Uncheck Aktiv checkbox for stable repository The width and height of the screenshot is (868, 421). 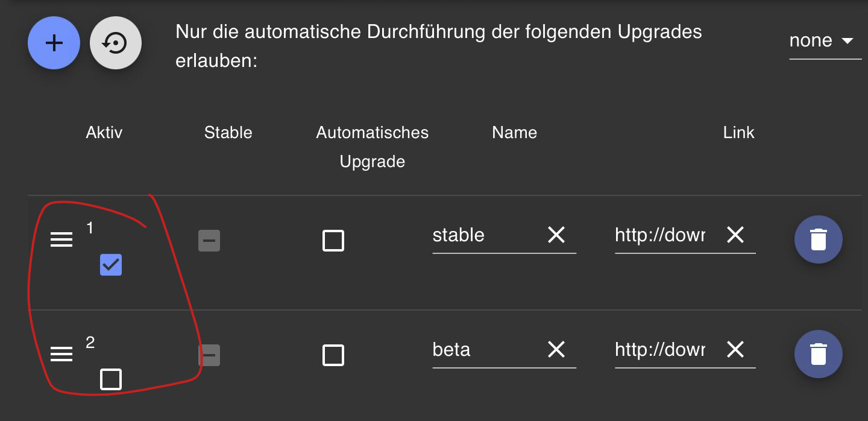[111, 265]
